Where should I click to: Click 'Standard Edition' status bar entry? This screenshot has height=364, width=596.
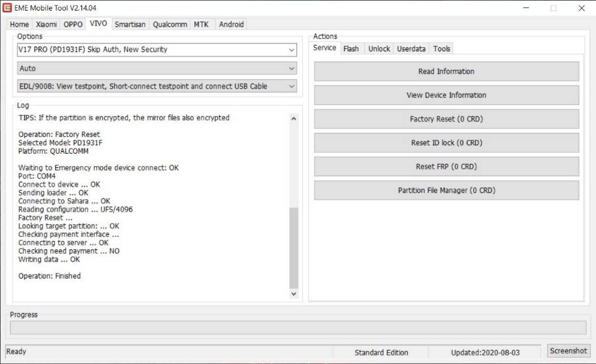point(381,353)
